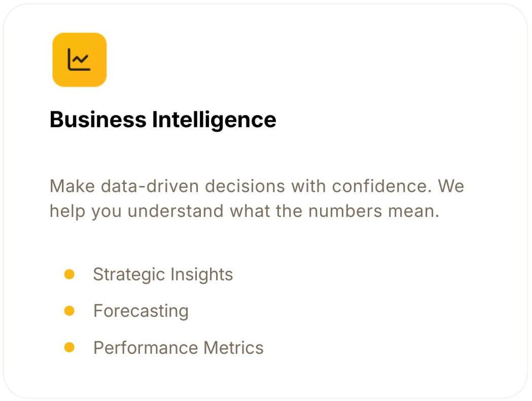Click the word "Strategic" in the list
This screenshot has height=401, width=532.
pyautogui.click(x=129, y=274)
